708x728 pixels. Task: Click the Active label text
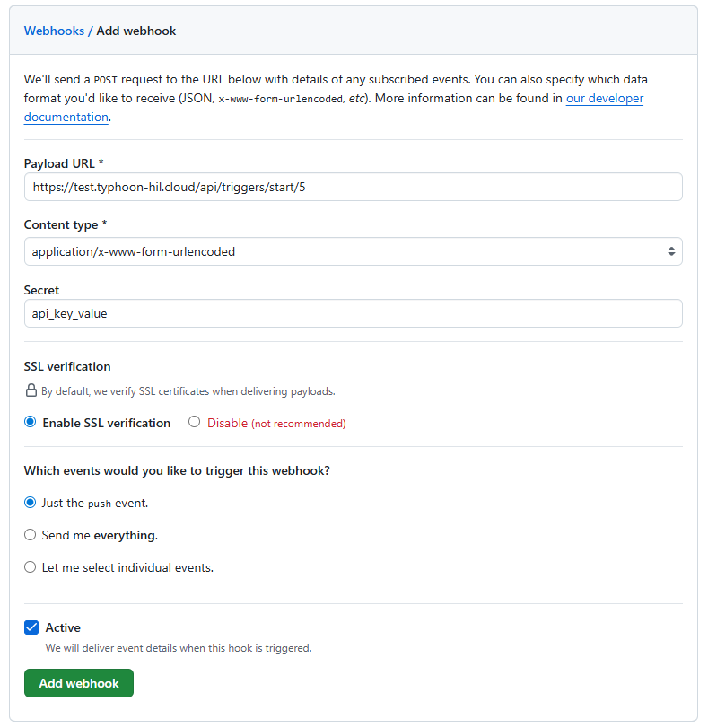pos(63,627)
